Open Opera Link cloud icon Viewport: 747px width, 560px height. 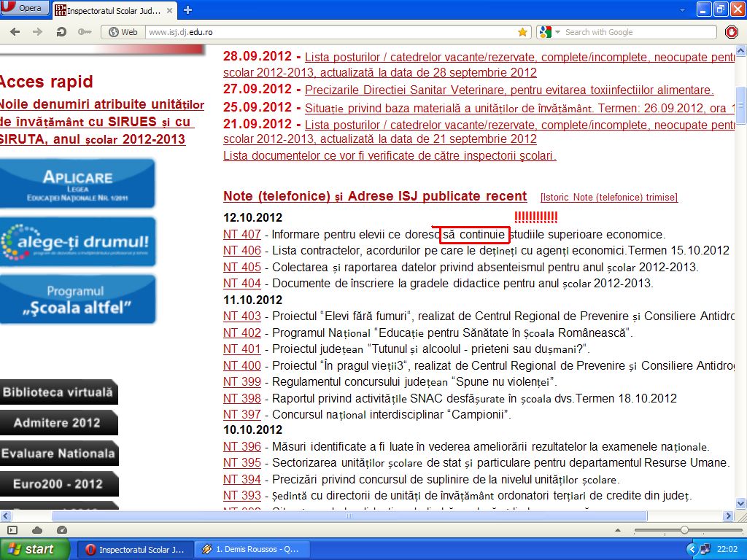pyautogui.click(x=37, y=530)
